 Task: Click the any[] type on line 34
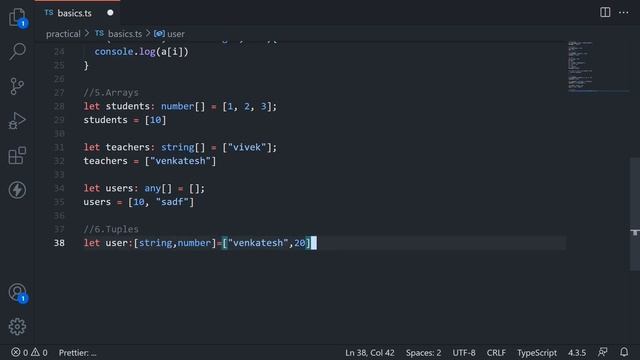point(158,188)
